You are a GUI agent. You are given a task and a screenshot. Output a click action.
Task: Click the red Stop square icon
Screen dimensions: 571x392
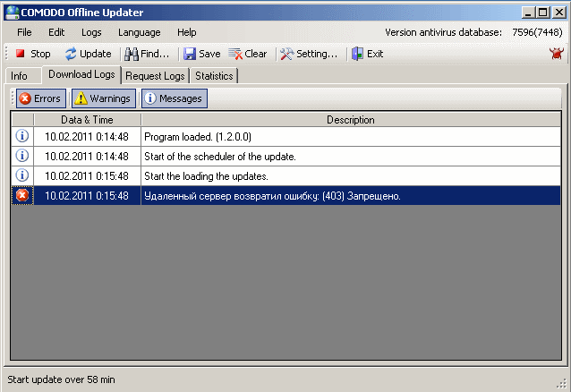click(x=21, y=54)
